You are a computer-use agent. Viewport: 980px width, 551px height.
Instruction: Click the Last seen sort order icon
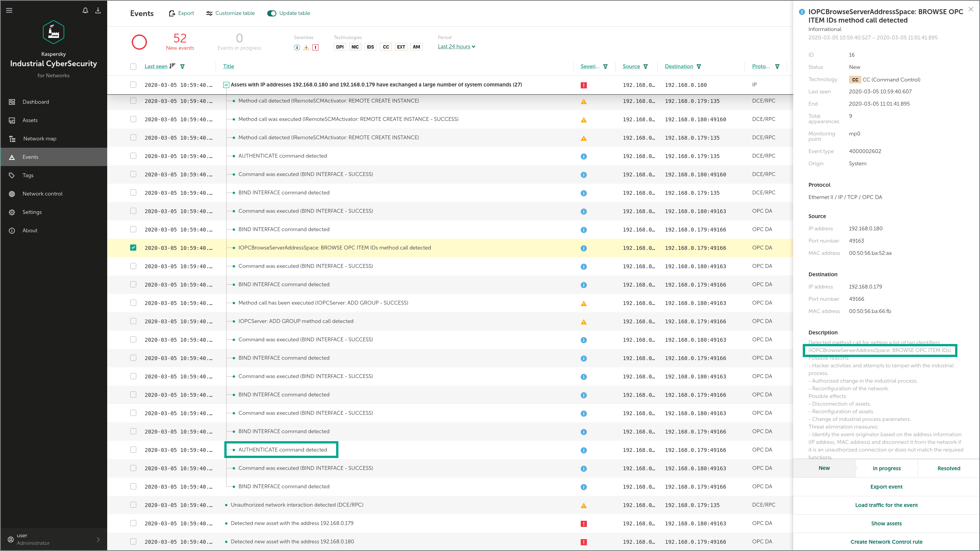click(x=172, y=66)
